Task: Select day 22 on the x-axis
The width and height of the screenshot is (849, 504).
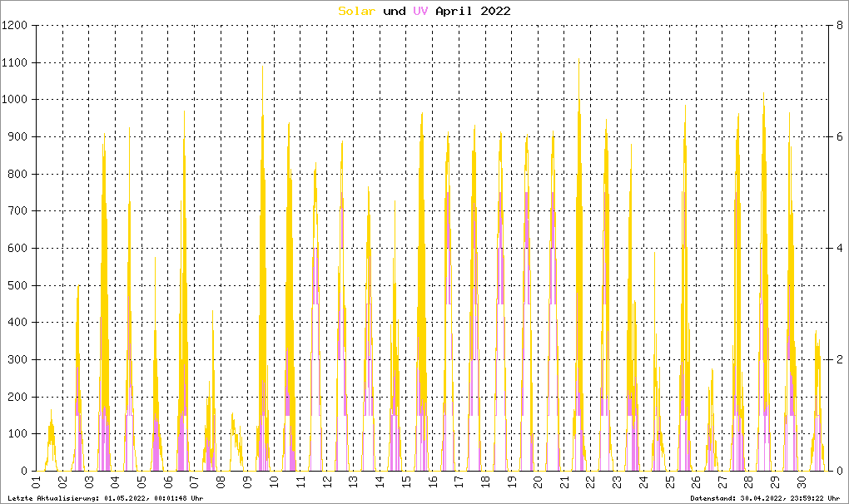Action: [x=590, y=482]
